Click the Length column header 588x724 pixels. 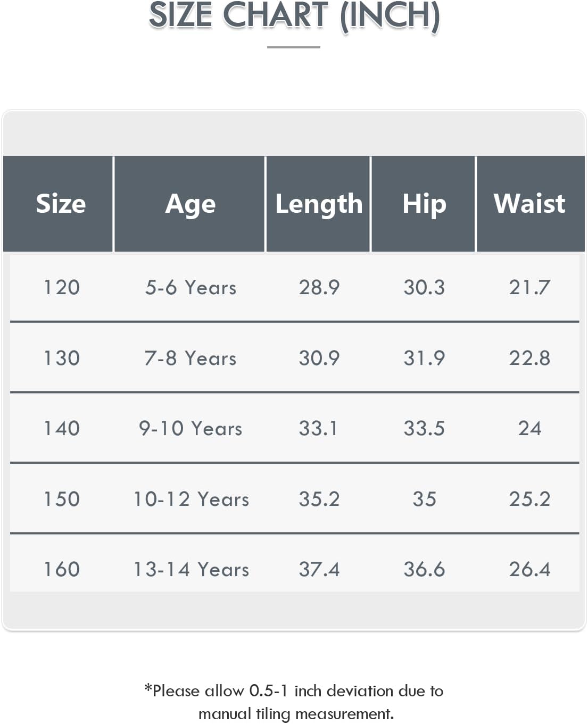coord(318,204)
